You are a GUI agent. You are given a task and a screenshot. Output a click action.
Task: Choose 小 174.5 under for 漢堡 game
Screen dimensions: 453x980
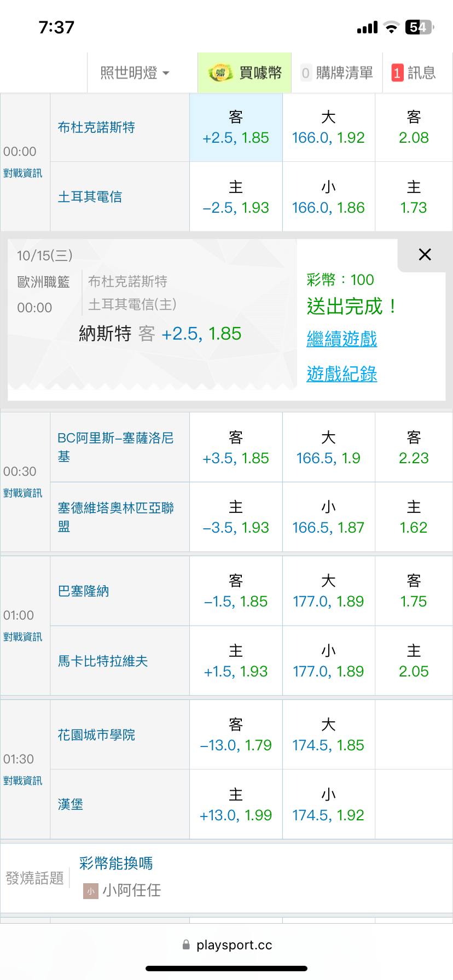pos(328,804)
